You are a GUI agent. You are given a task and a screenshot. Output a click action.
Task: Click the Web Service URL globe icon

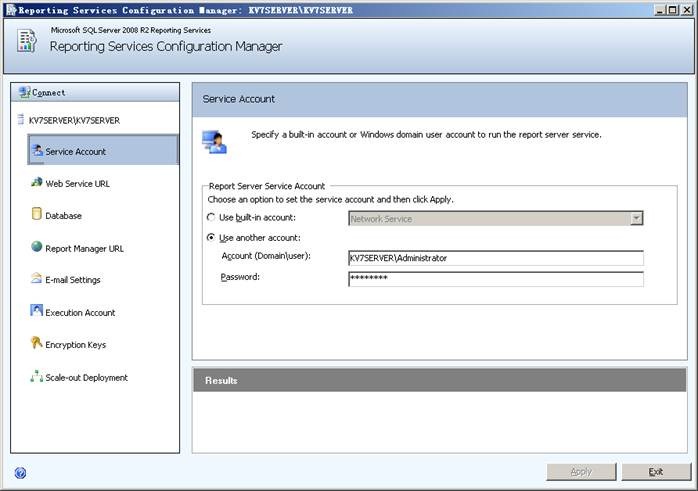click(x=37, y=183)
